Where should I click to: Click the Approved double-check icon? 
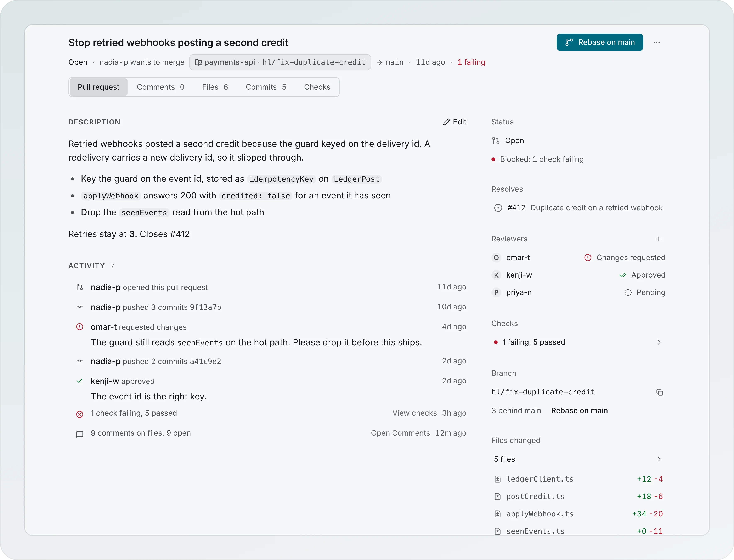(622, 275)
